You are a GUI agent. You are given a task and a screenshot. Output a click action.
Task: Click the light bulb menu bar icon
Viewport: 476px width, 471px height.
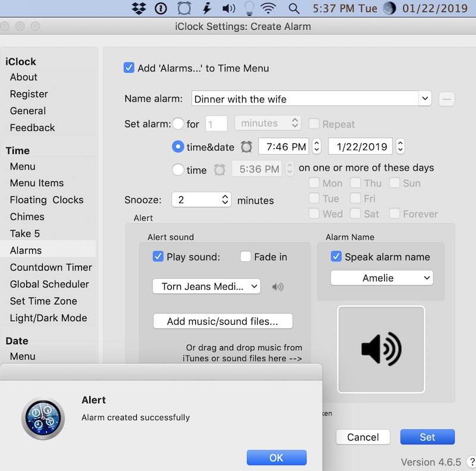pyautogui.click(x=249, y=8)
